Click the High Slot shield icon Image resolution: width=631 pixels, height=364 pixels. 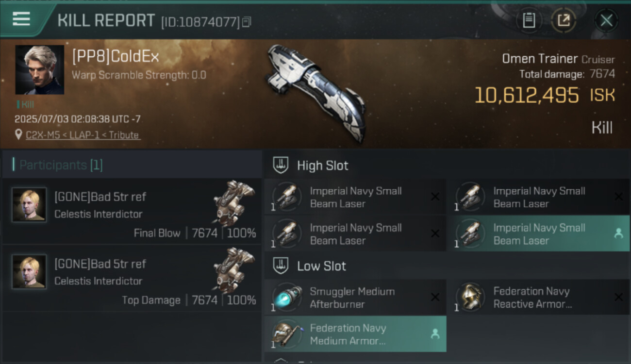[x=281, y=165]
